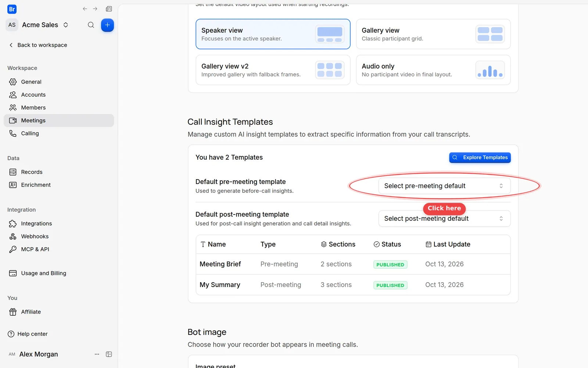Screen dimensions: 588x368
Task: Select the Gallery view v2 layout
Action: click(273, 70)
